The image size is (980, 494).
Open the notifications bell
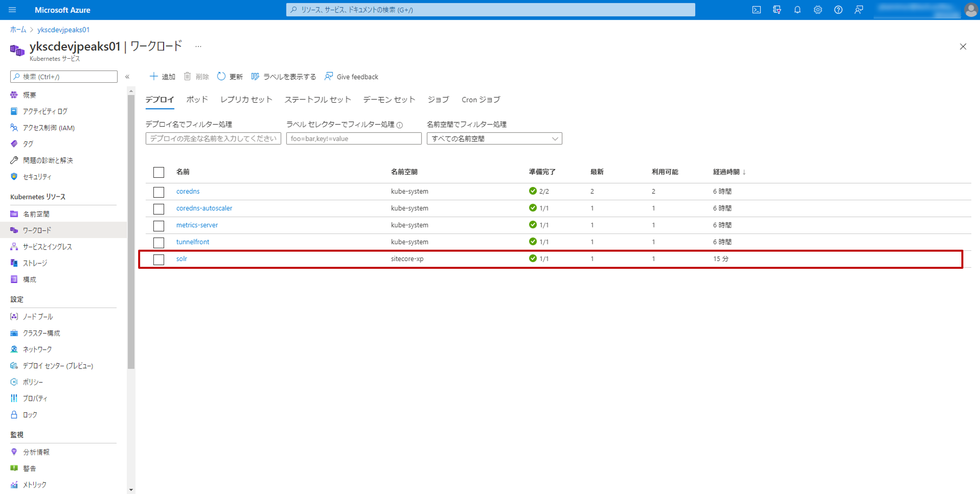[797, 10]
